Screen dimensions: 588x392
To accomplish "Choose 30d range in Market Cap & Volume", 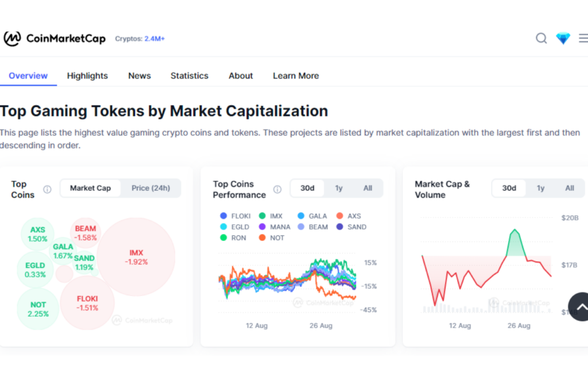I will click(509, 188).
